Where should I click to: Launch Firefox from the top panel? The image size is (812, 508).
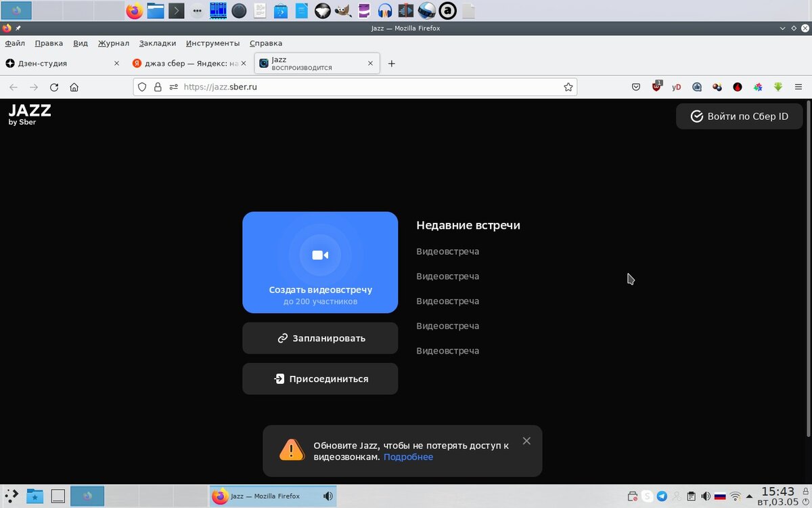point(135,11)
